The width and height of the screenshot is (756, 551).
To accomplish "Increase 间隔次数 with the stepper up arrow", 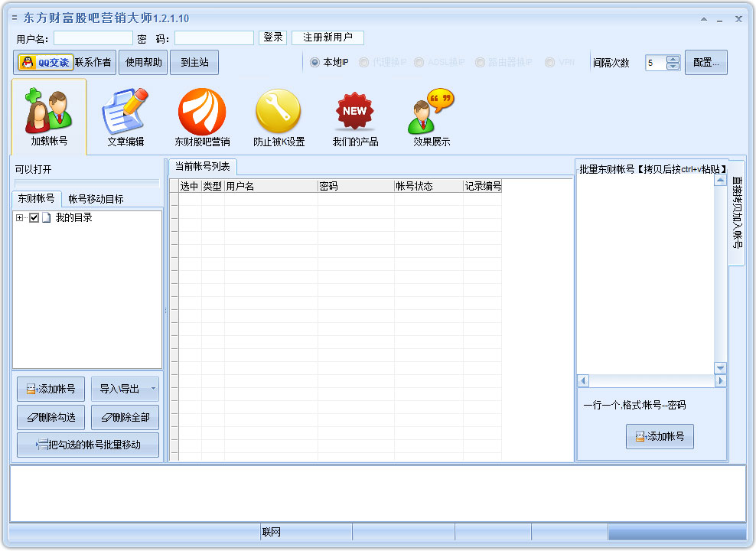I will [673, 59].
